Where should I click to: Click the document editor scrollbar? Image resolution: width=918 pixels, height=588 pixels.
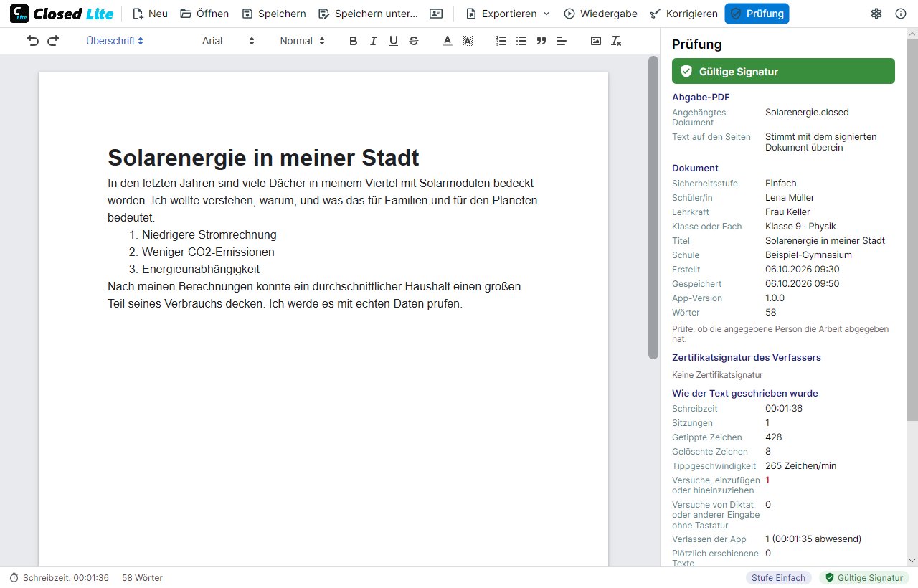coord(653,207)
